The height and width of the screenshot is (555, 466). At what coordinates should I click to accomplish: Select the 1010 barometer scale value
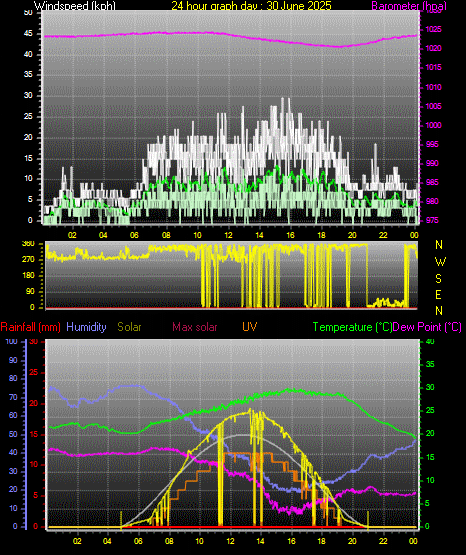click(433, 87)
